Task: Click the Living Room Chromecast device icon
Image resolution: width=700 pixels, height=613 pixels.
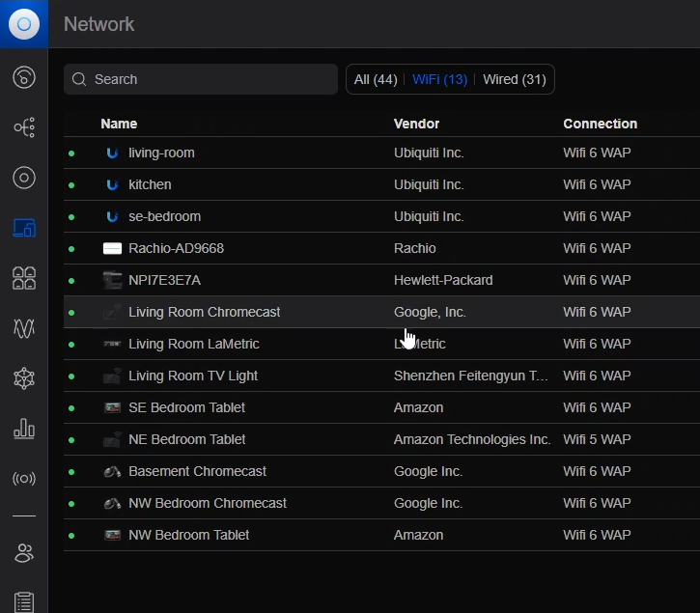Action: (112, 312)
